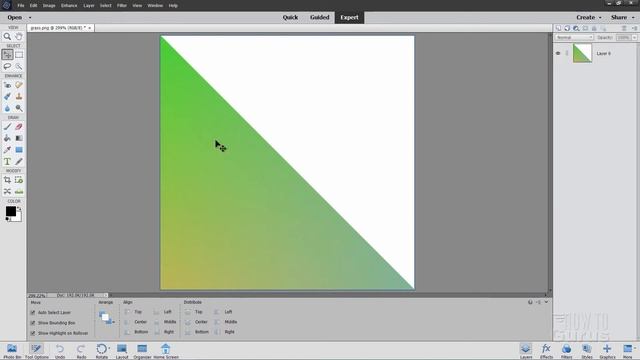Open the Arrange dropdown

[x=106, y=318]
